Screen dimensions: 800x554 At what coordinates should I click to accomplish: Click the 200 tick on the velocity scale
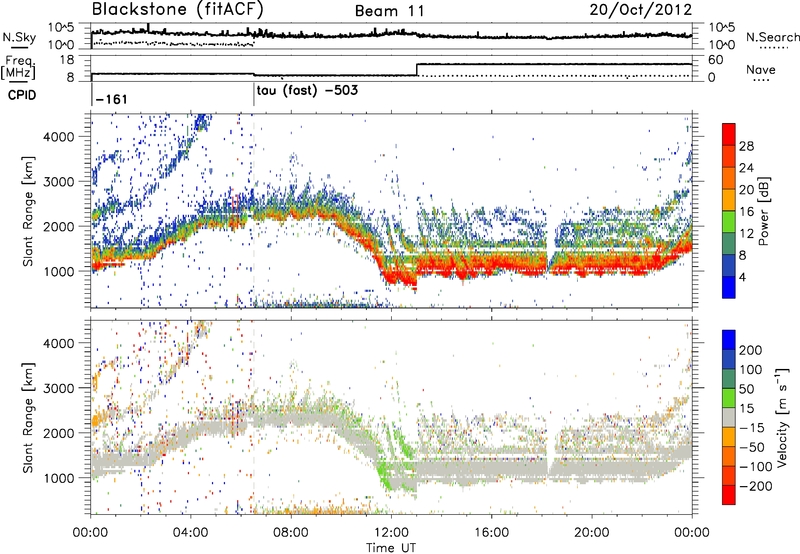pyautogui.click(x=751, y=350)
